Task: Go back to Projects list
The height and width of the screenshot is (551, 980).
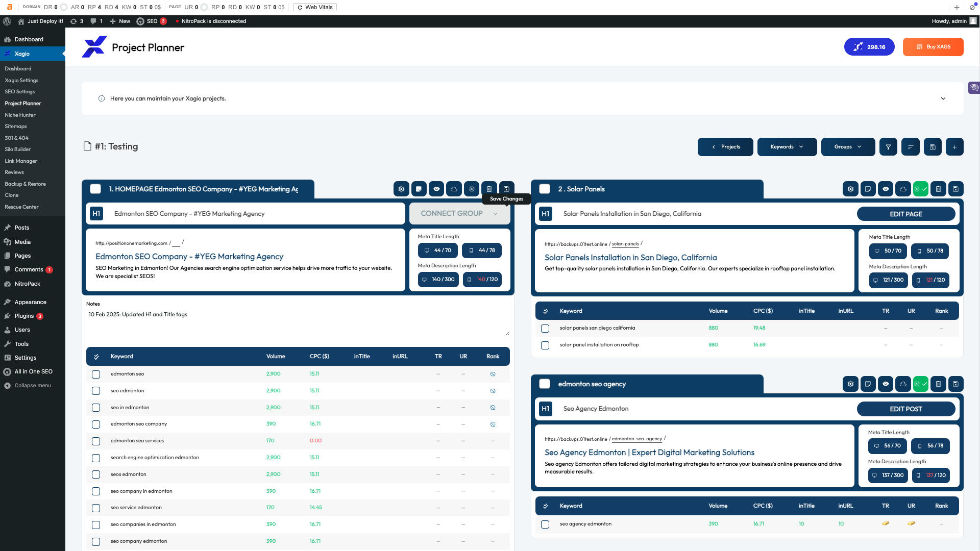Action: point(725,147)
